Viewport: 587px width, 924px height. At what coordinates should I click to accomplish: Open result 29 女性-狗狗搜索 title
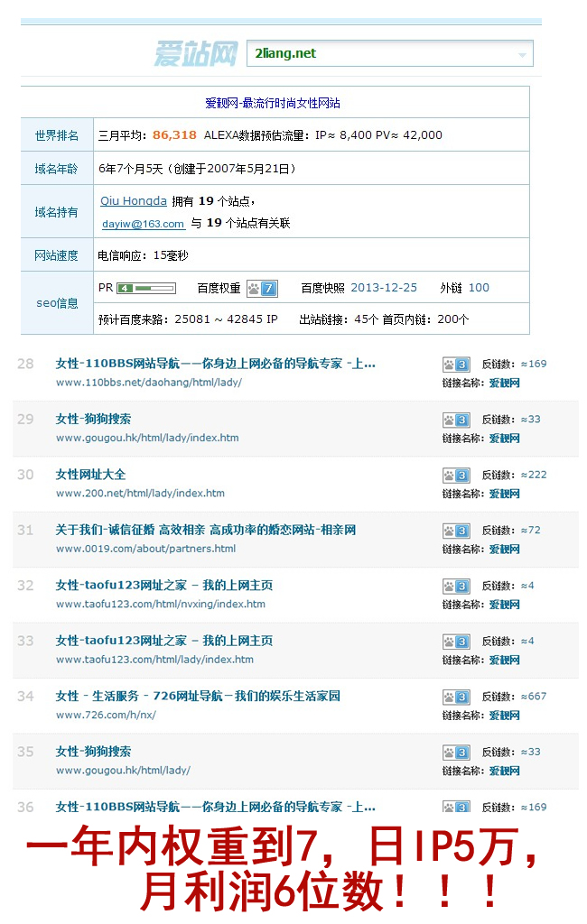coord(93,419)
